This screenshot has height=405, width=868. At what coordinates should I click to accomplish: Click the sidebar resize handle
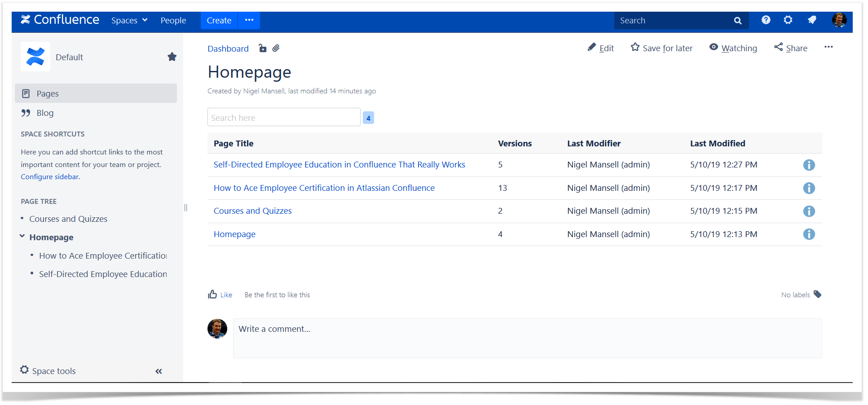(185, 207)
